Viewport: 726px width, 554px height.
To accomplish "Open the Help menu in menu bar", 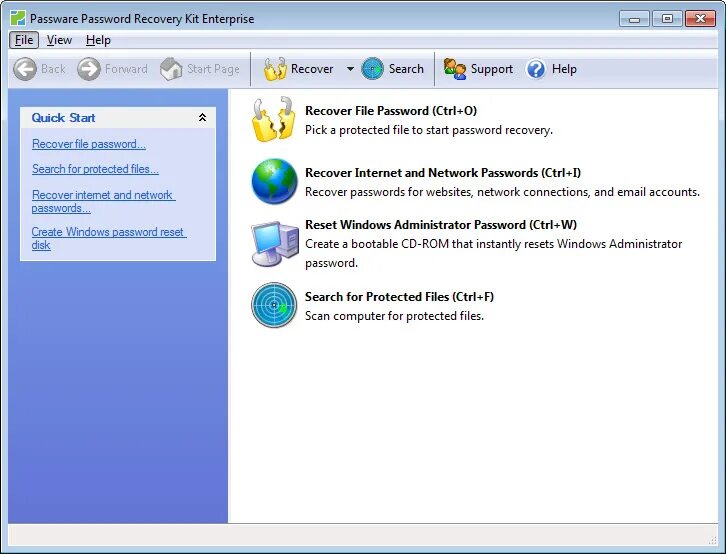I will pyautogui.click(x=98, y=40).
